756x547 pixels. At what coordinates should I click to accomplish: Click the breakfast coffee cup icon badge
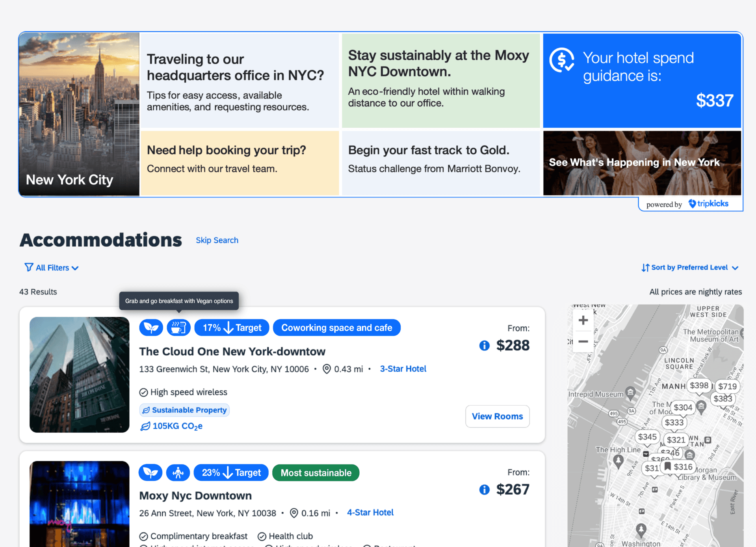[x=178, y=327]
